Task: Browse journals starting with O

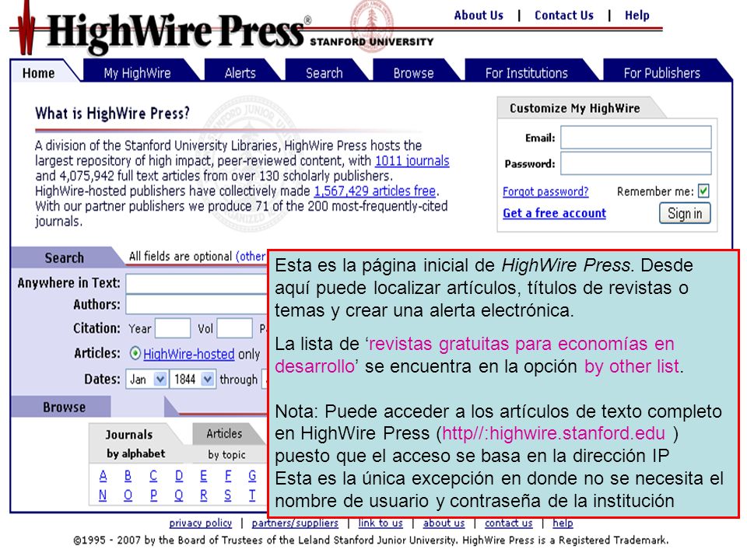Action: (x=128, y=495)
